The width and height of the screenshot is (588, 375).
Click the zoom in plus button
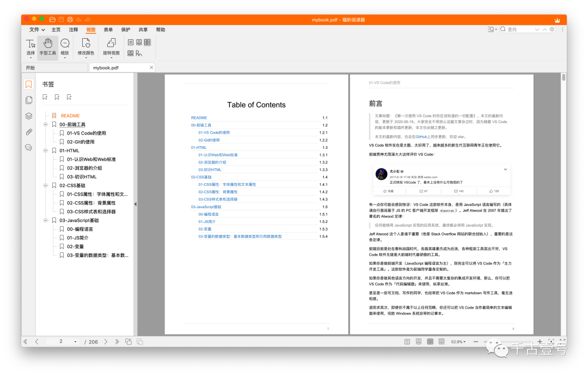540,342
